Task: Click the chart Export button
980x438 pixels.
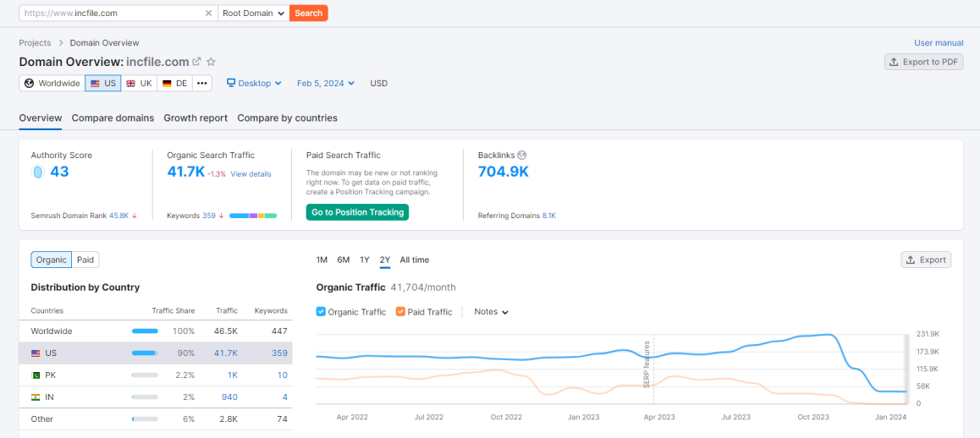Action: pos(926,260)
